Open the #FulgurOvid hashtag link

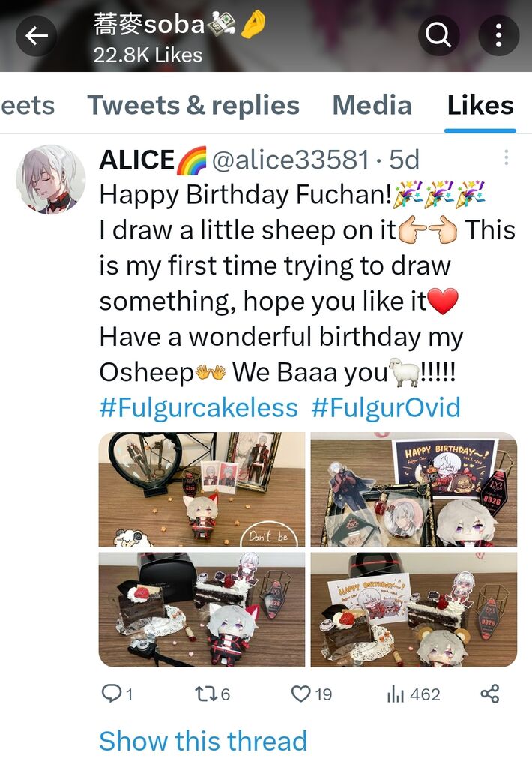click(x=386, y=407)
